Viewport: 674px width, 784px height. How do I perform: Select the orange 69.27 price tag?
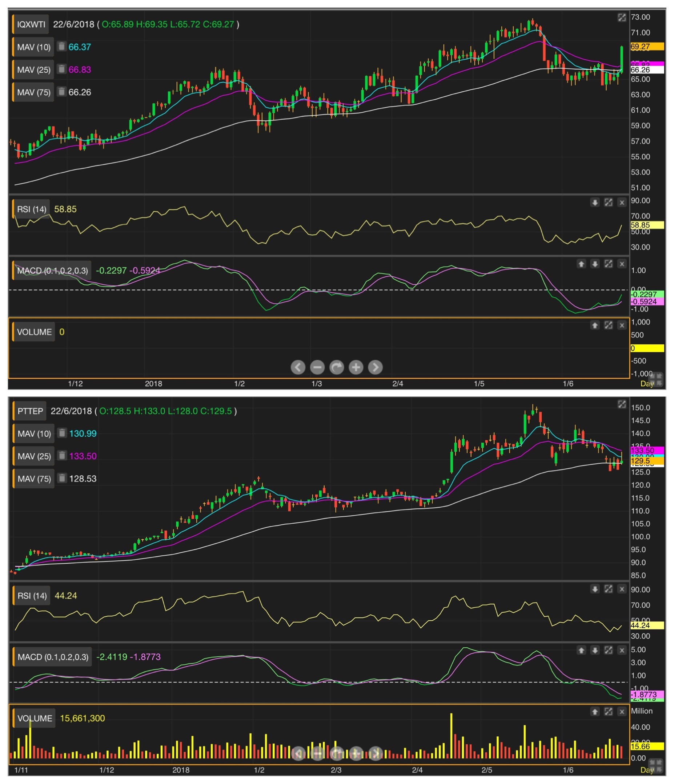pyautogui.click(x=647, y=47)
